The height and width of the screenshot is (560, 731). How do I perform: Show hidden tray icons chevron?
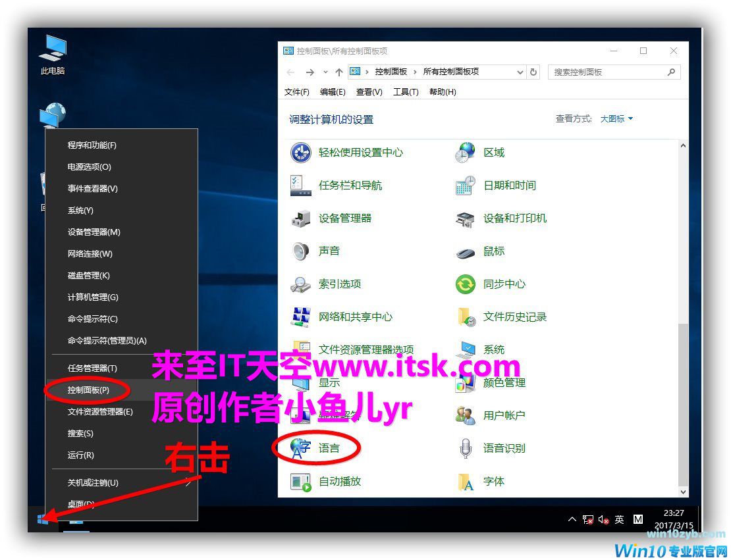572,519
